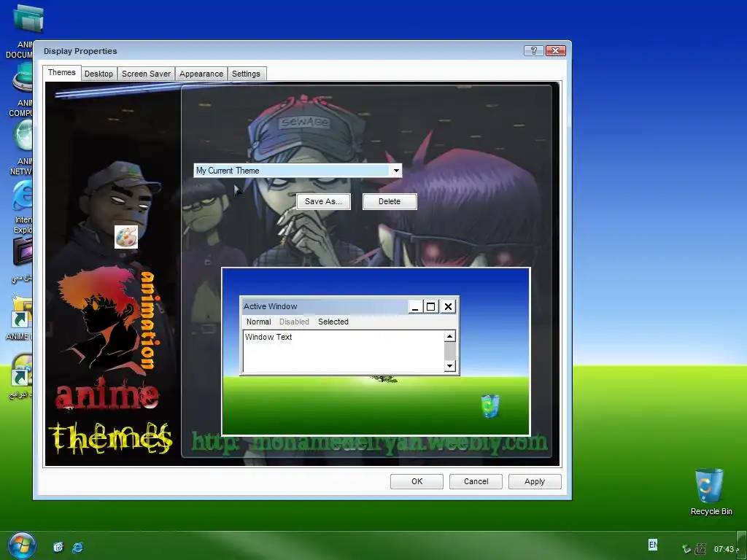Click the X button of preview Active Window

pos(448,307)
